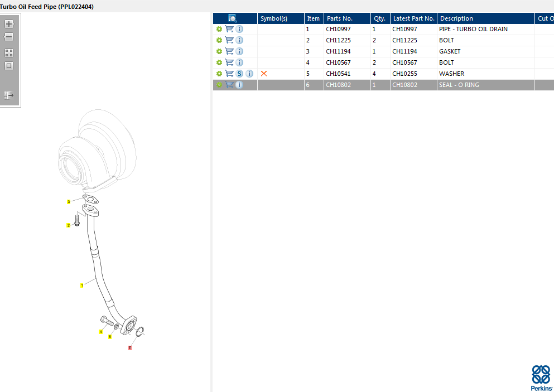Select highlighted red callout 6
This screenshot has width=554, height=392.
coord(129,348)
